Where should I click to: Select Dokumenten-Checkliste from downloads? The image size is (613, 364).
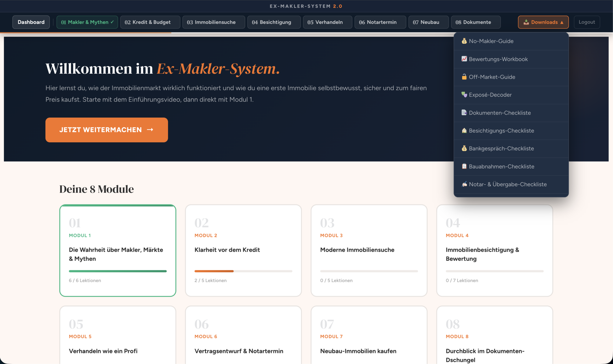[511, 113]
